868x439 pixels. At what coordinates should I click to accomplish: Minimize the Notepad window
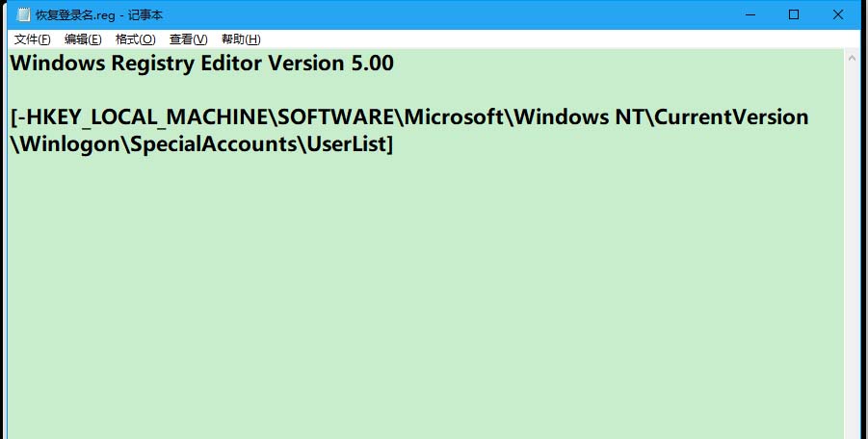click(750, 14)
